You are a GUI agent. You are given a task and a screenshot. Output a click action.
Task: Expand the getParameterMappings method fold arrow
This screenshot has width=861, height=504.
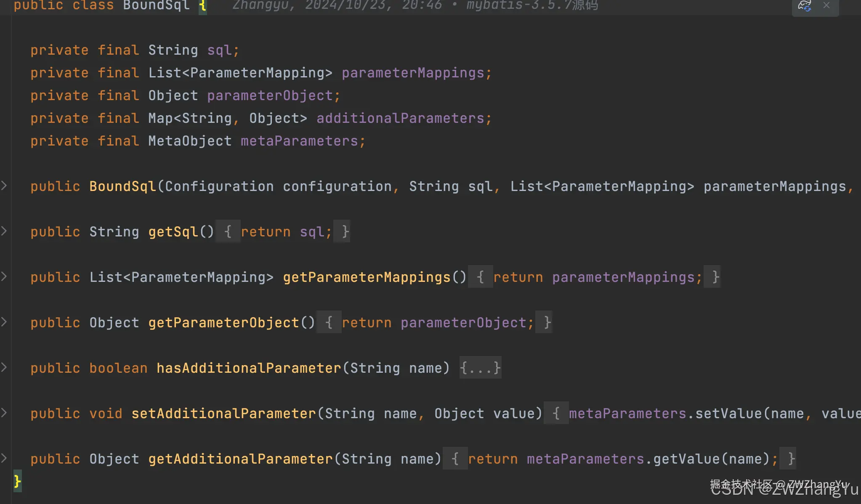click(4, 276)
